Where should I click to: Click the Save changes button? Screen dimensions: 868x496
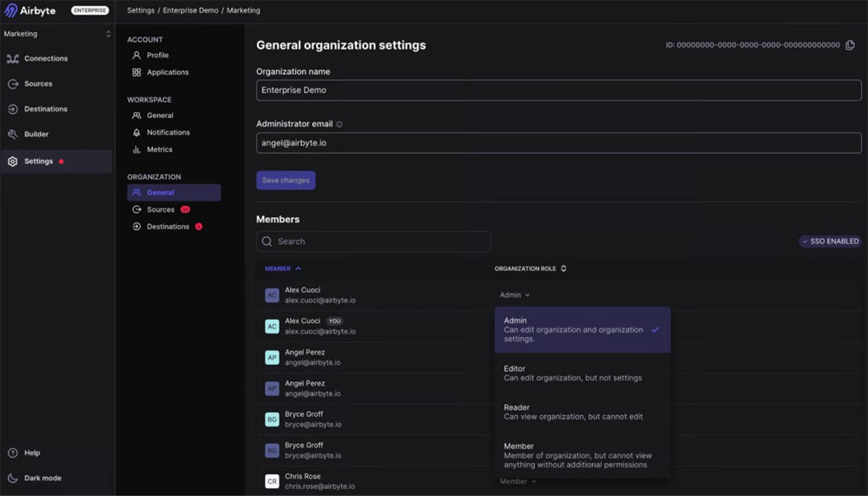pyautogui.click(x=286, y=181)
